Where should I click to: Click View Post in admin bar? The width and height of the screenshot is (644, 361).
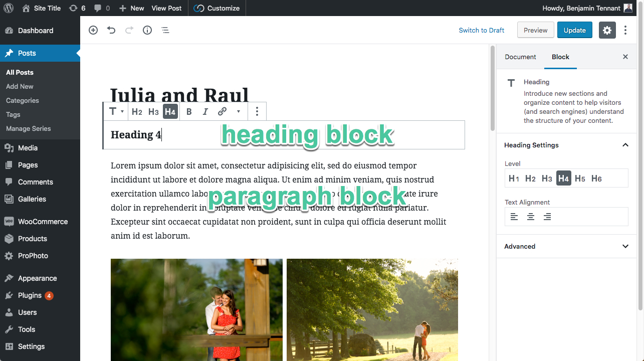click(x=166, y=8)
